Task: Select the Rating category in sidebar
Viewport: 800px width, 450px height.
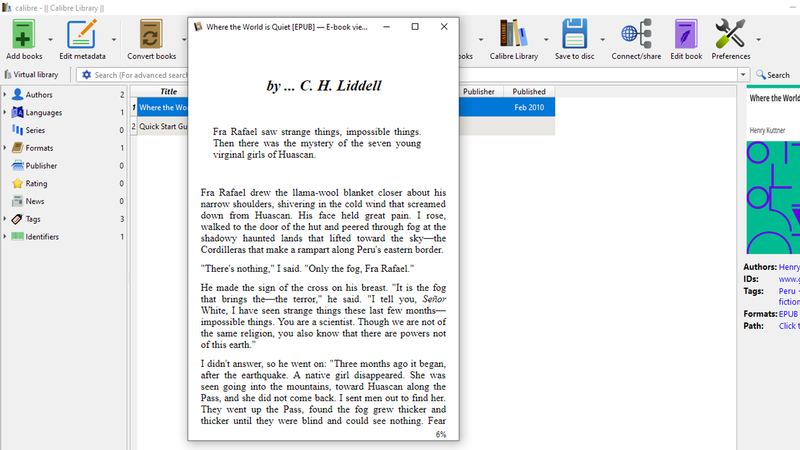Action: [x=36, y=184]
